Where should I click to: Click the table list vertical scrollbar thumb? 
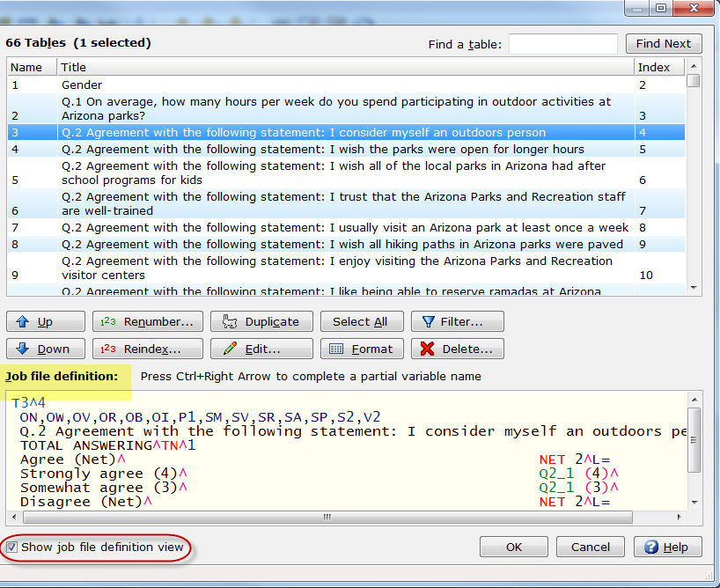click(x=694, y=80)
